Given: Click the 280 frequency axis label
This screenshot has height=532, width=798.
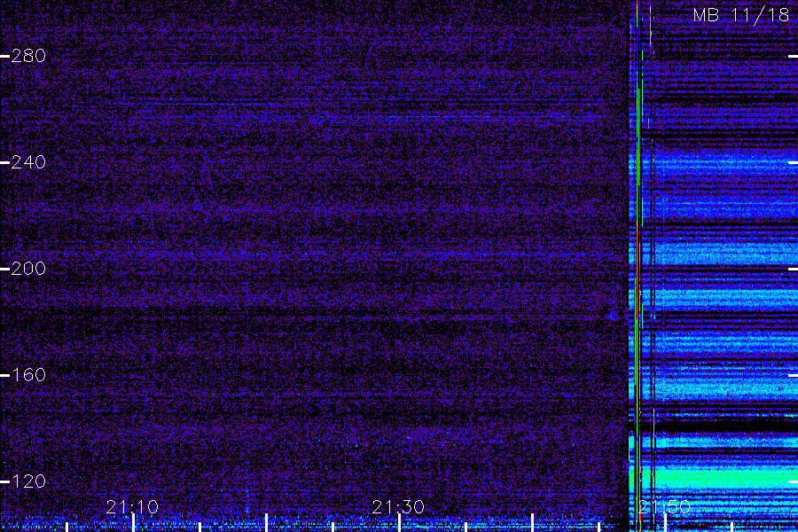Looking at the screenshot, I should pyautogui.click(x=28, y=56).
